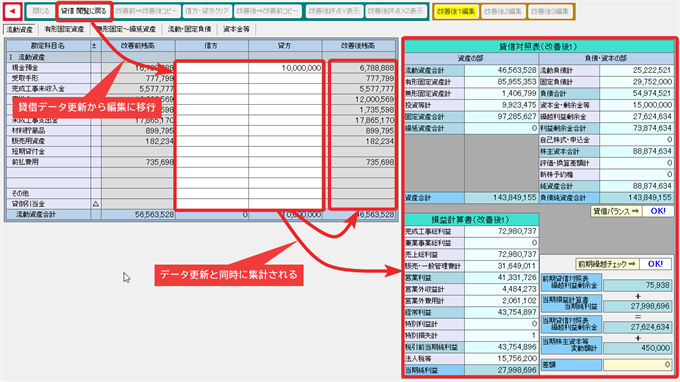Click the 損益計算書(改善後1) panel title
Viewport: 680px width, 382px height.
(471, 220)
